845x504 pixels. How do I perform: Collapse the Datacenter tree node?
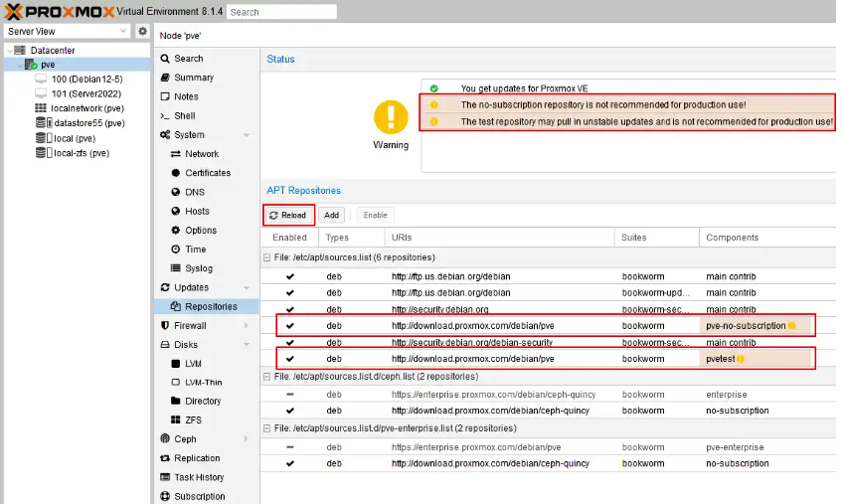click(9, 51)
